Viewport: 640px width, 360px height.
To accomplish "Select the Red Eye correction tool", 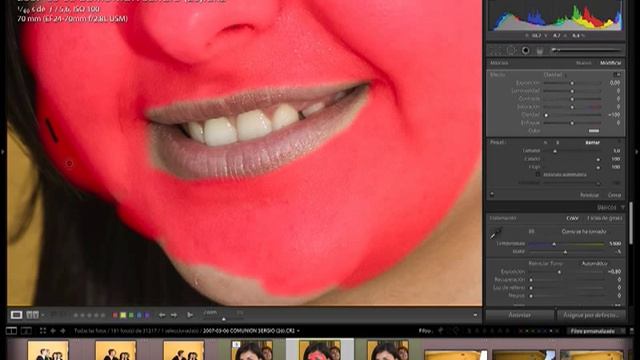I will (x=526, y=51).
